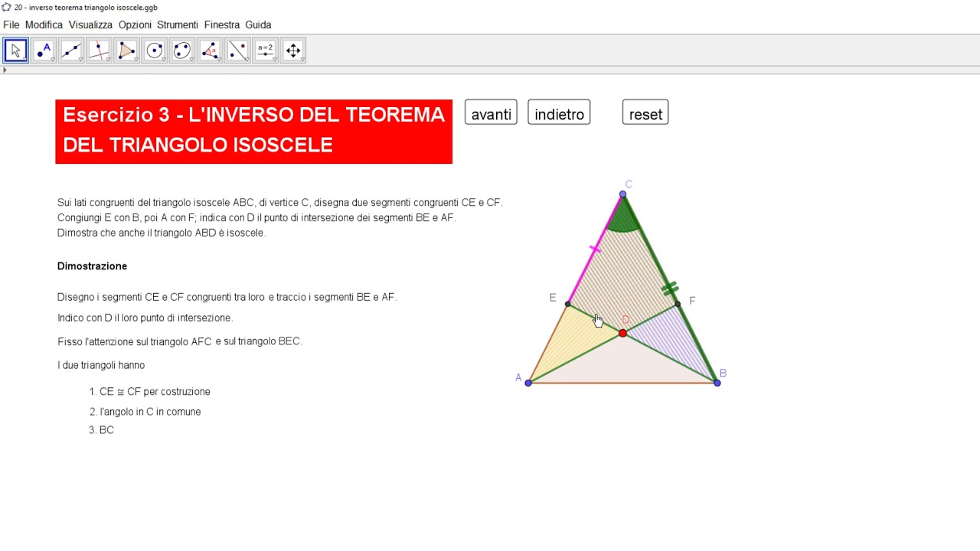Select the New Point tool
This screenshot has width=980, height=551.
(44, 51)
